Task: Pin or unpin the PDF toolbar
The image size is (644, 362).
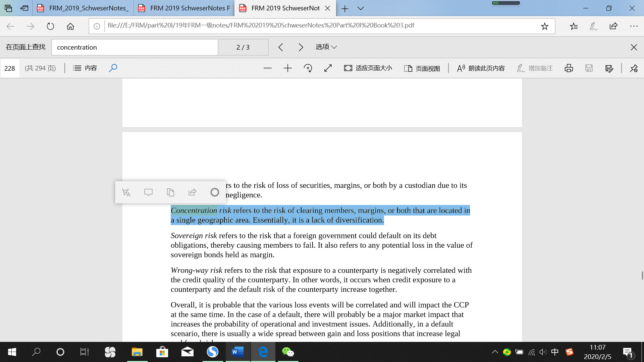Action: click(634, 68)
